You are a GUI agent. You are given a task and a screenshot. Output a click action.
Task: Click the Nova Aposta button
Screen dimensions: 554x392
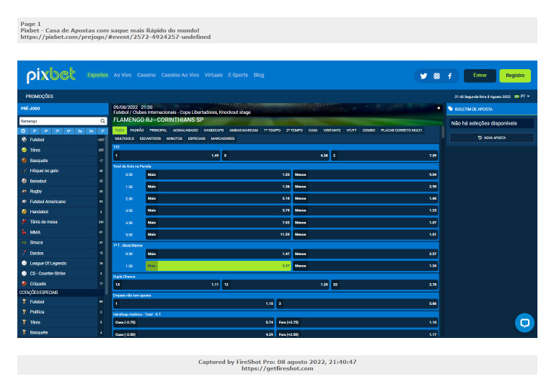pos(491,137)
